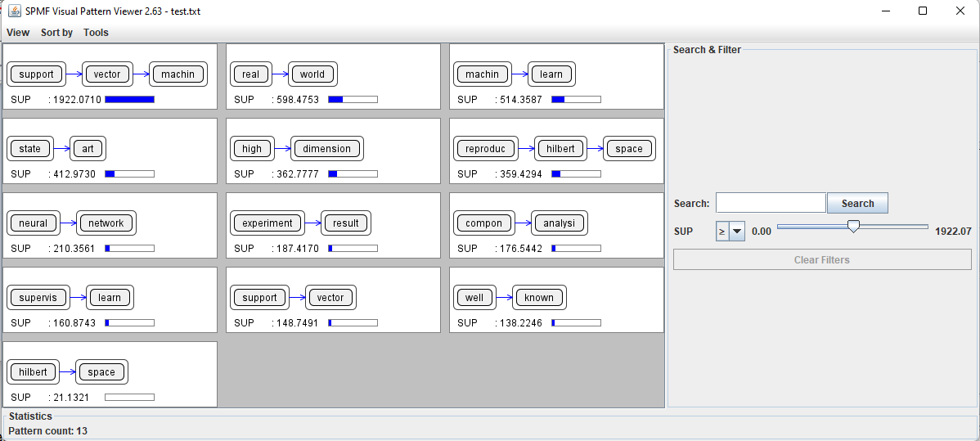
Task: Select the 'support' item in first pattern
Action: [36, 74]
